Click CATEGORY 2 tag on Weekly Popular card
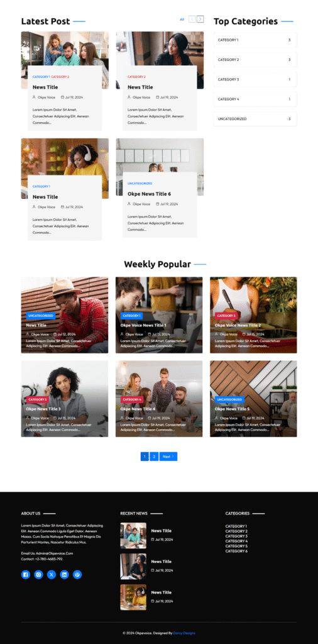 (x=226, y=316)
